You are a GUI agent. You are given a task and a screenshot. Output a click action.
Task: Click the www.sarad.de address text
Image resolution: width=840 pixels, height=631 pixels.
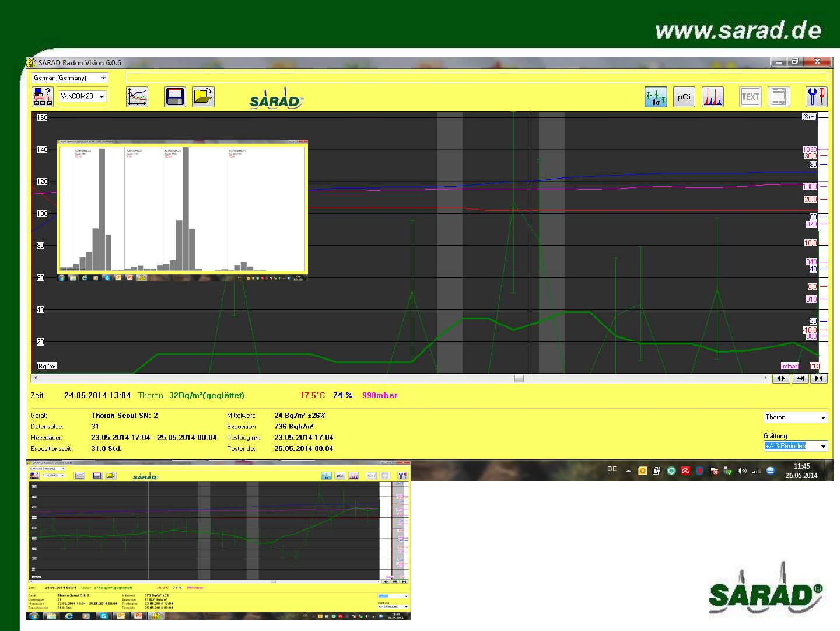point(738,30)
